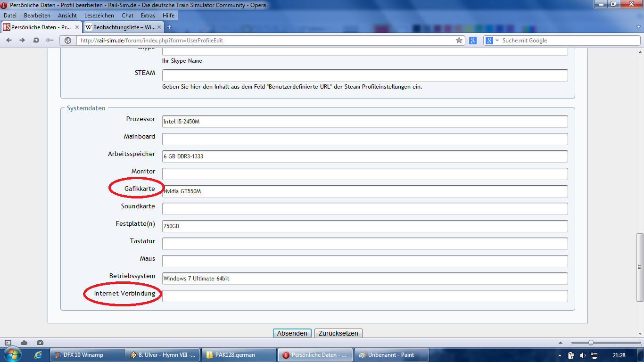This screenshot has height=362, width=644.
Task: Focus the Internet Verbindung input field
Action: 365,296
